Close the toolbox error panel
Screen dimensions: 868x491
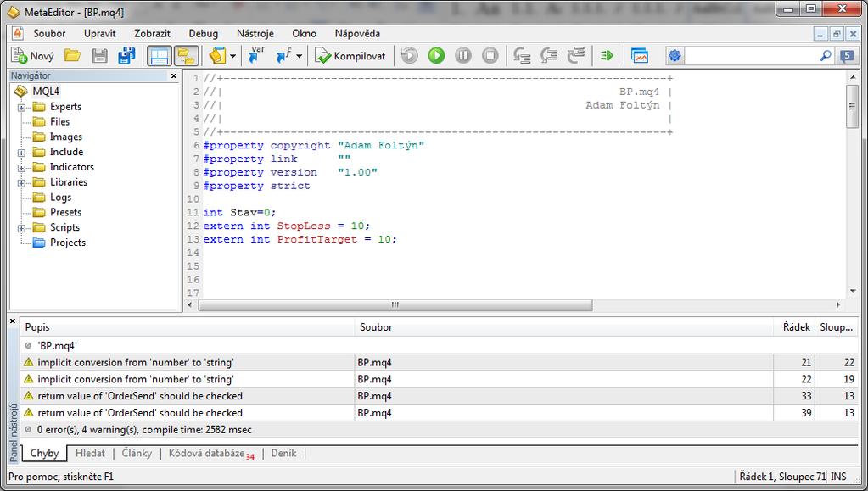(13, 321)
